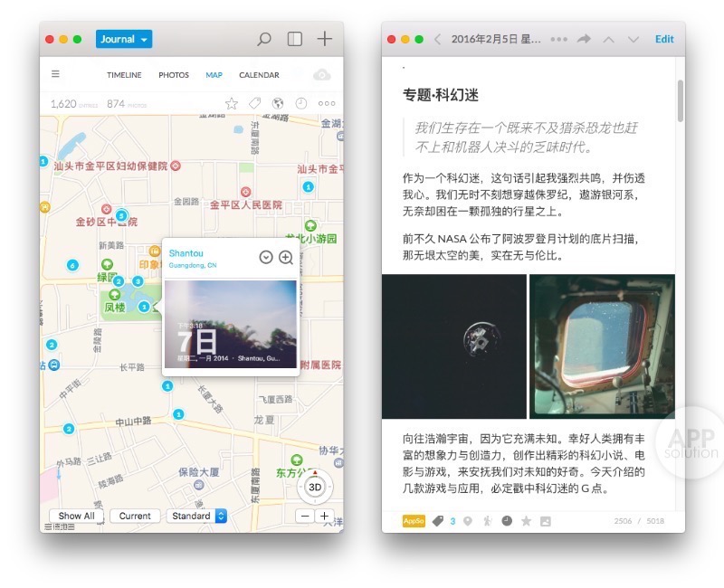The width and height of the screenshot is (724, 588).
Task: Create a new entry using the plus icon
Action: (324, 39)
